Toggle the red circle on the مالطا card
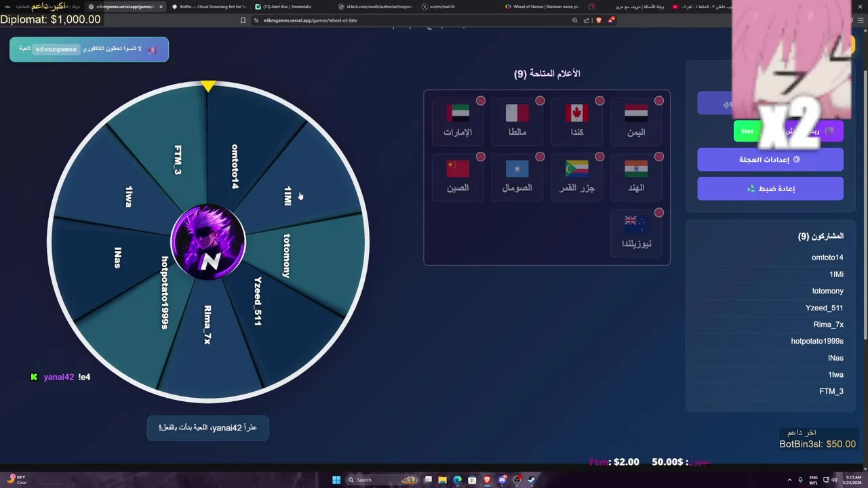Image resolution: width=868 pixels, height=488 pixels. tap(540, 101)
